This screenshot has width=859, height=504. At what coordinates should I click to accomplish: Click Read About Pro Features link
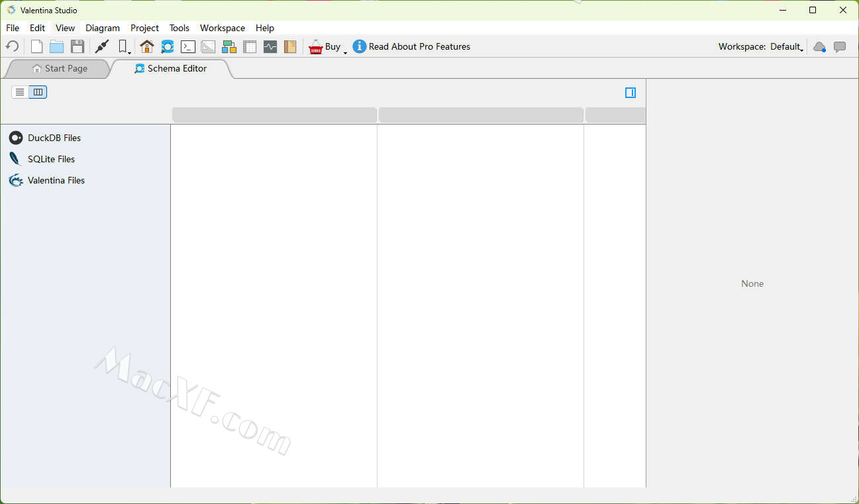tap(419, 46)
